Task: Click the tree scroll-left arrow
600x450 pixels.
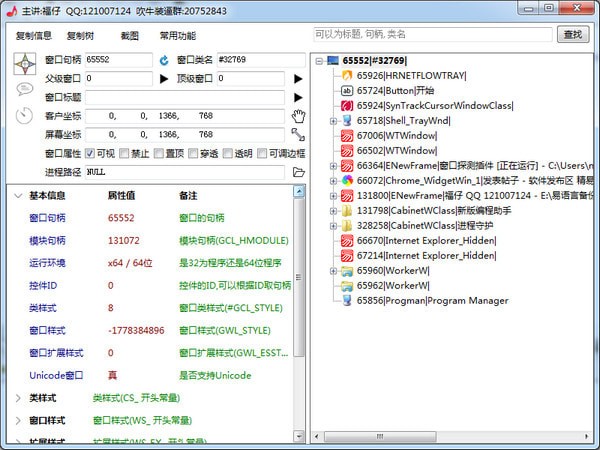Action: tap(316, 436)
